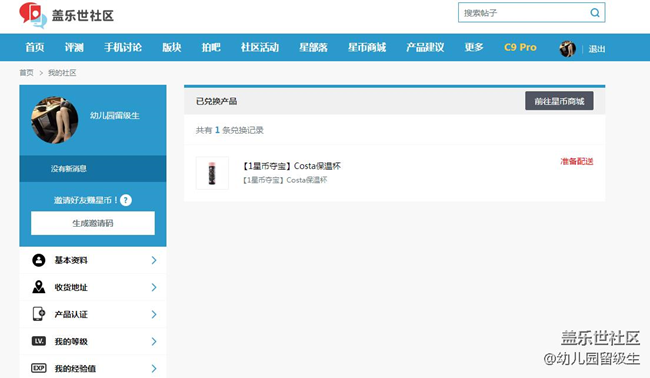Expand the 我的等级 chevron arrow
Screen dimensions: 650x378
[x=154, y=341]
